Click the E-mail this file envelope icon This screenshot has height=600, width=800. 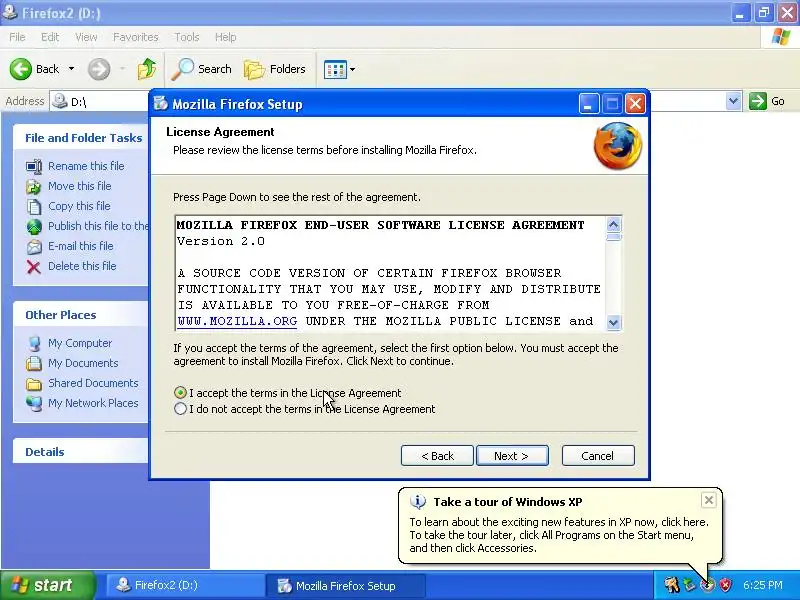tap(34, 246)
